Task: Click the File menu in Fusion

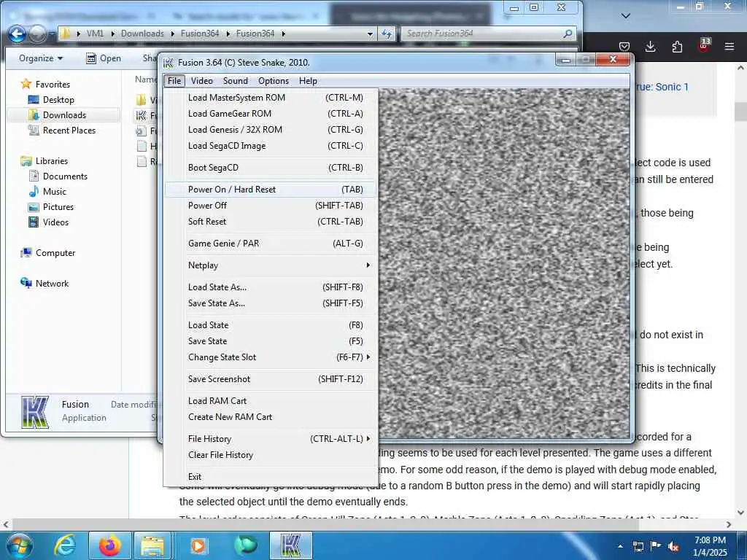Action: pos(174,81)
